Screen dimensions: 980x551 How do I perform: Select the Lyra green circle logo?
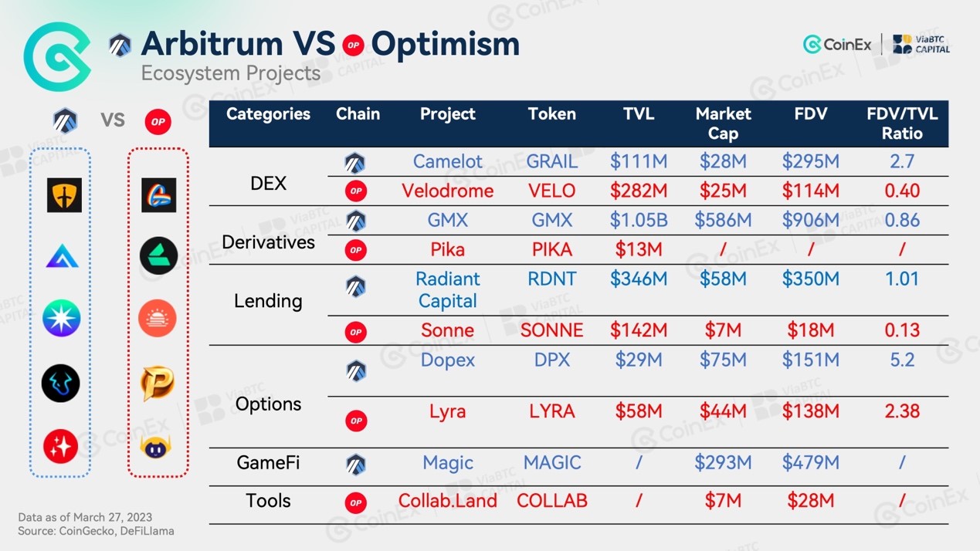158,256
